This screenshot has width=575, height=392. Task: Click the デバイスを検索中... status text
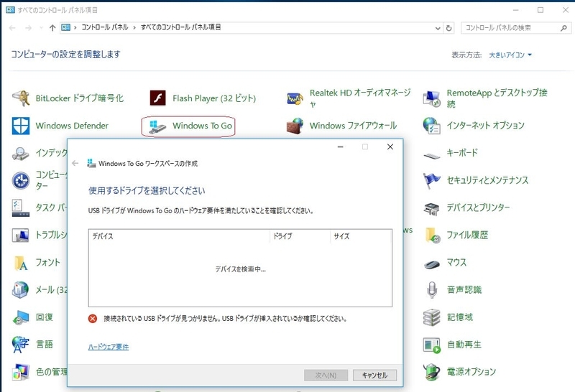(x=240, y=269)
